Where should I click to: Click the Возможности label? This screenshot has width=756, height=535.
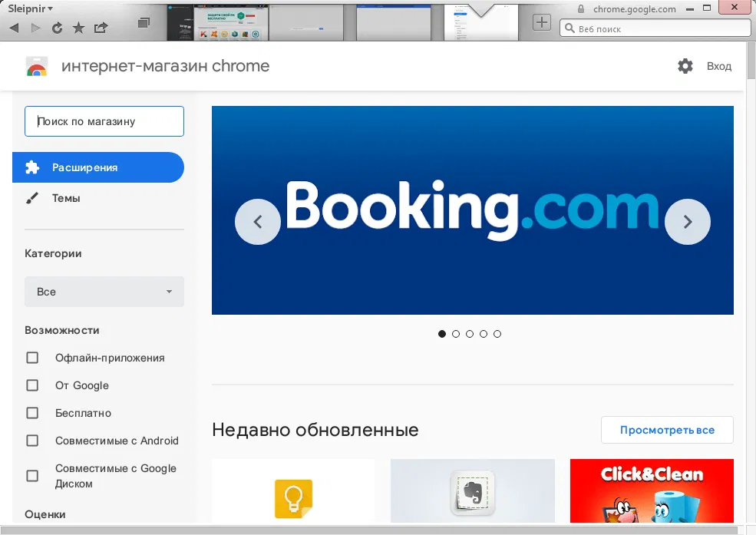[x=61, y=330]
